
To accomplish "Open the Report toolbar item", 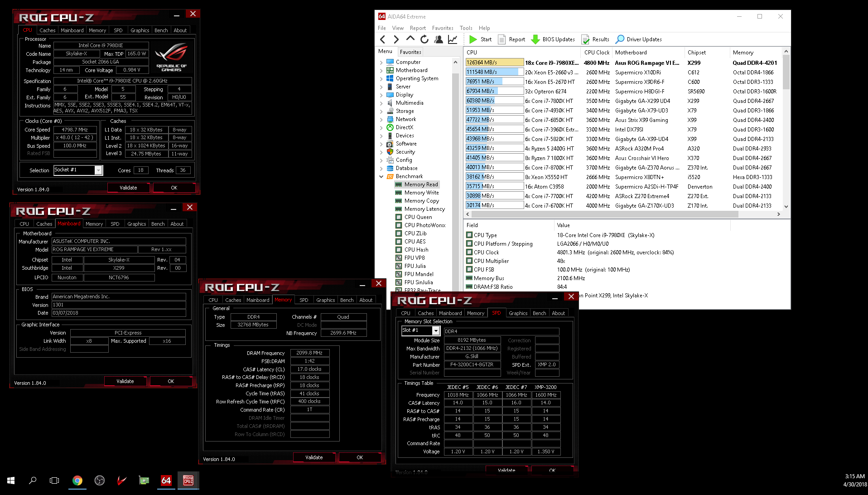I will click(x=512, y=39).
